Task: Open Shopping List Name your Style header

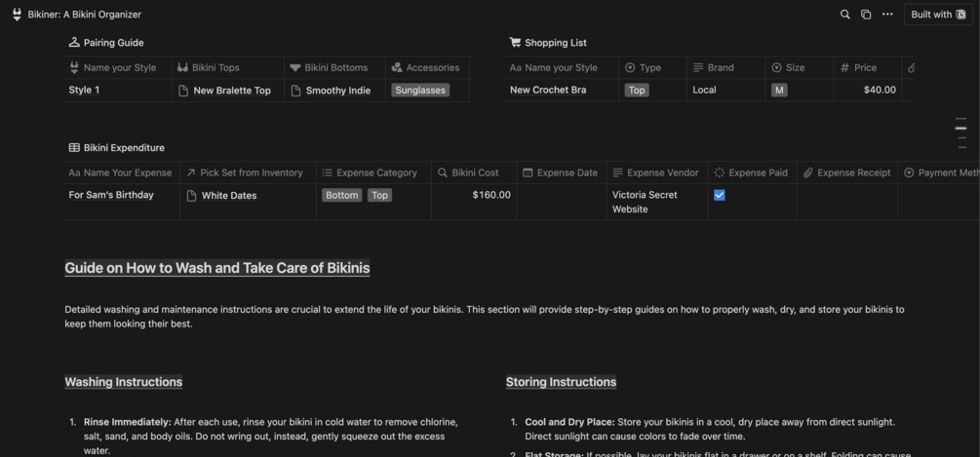Action: (562, 67)
